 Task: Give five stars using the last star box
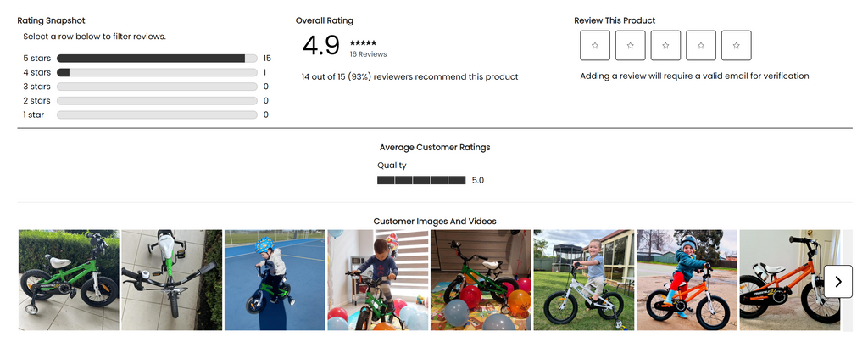point(737,46)
